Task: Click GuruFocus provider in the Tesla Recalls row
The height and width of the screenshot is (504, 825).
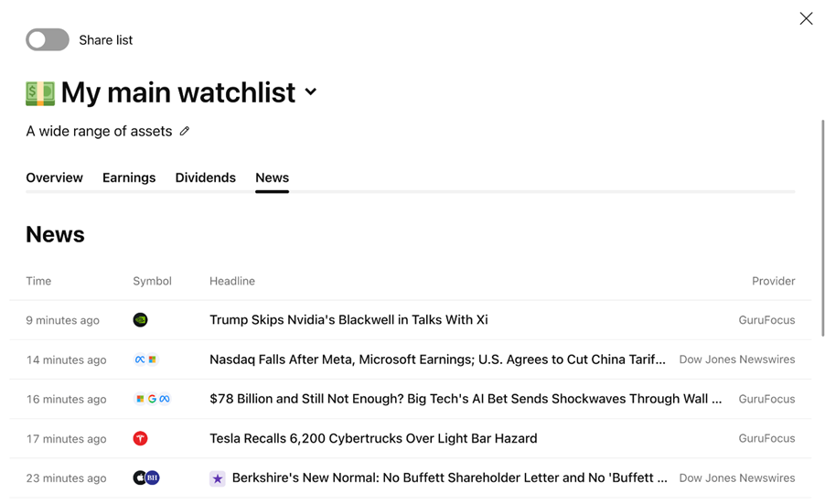Action: [x=766, y=438]
